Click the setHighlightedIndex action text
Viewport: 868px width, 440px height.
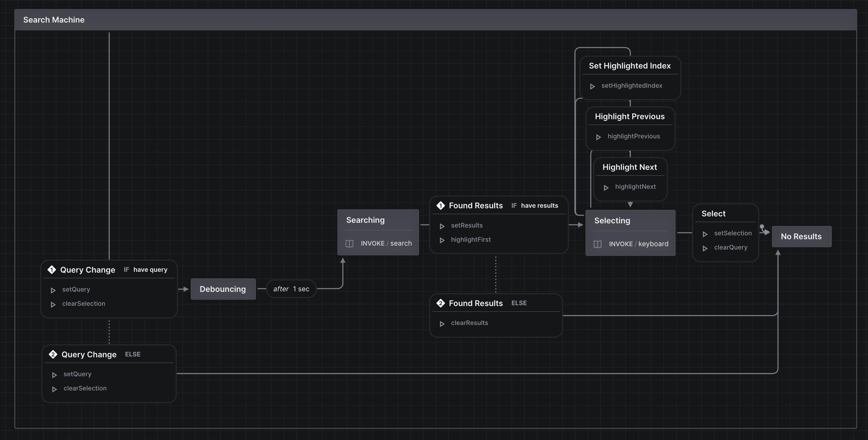coord(632,85)
